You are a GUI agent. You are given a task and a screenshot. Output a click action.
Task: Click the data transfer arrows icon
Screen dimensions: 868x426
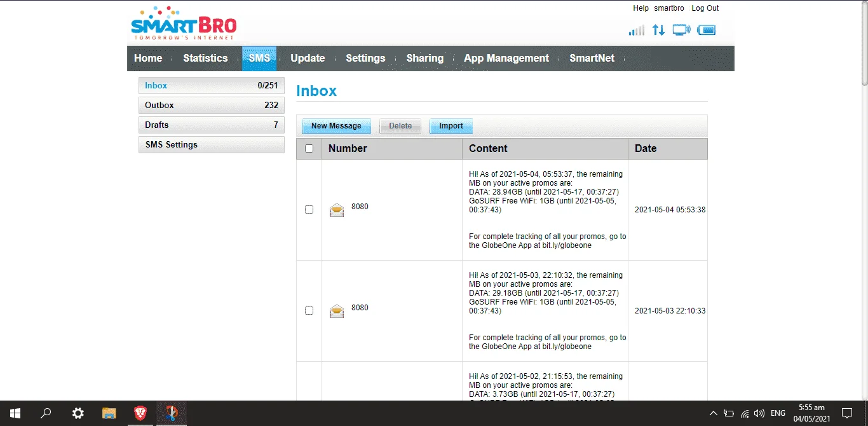658,30
